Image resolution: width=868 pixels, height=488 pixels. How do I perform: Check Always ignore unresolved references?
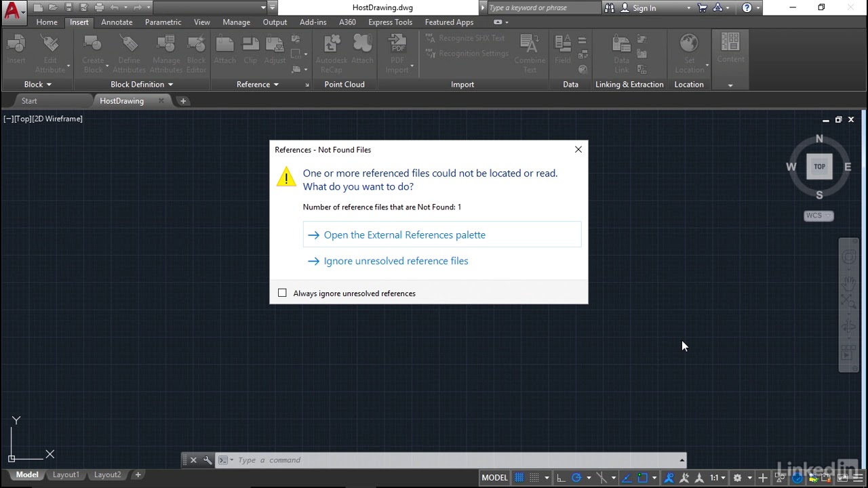282,293
